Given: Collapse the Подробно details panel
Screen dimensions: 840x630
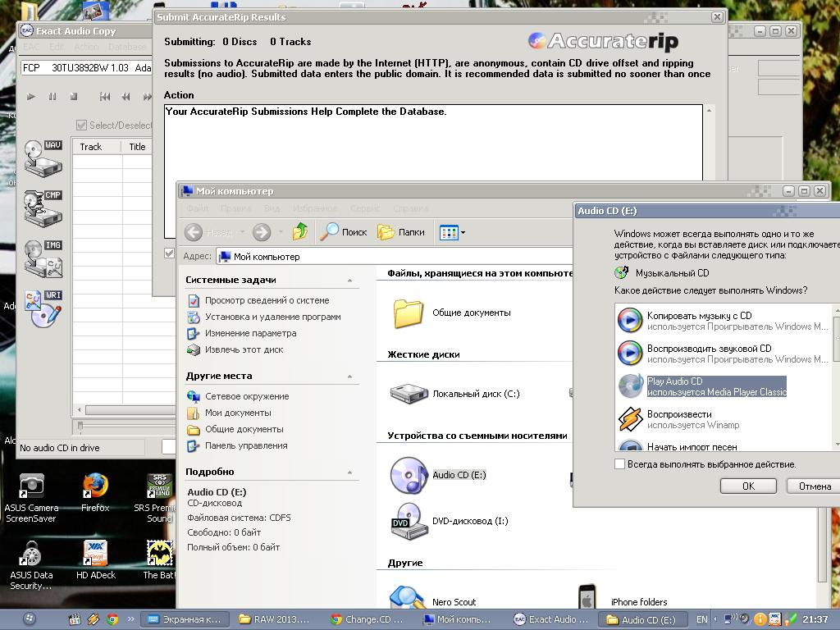Looking at the screenshot, I should [x=349, y=472].
